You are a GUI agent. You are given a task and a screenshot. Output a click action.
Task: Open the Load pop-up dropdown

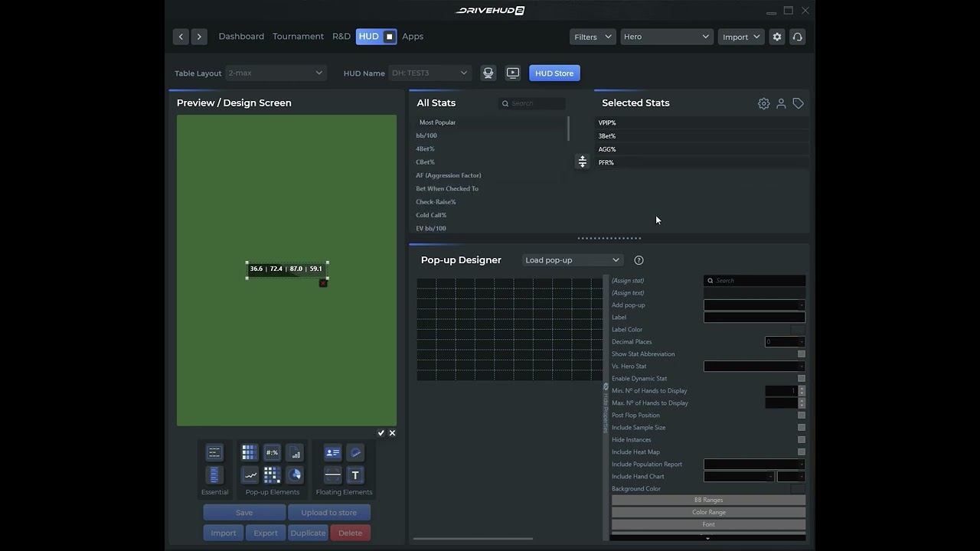[573, 260]
